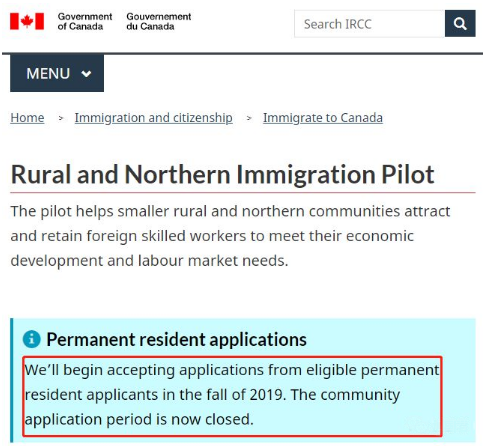Screen dimensions: 484x446
Task: Click the 'fall of 2019' sentence
Action: pos(232,382)
